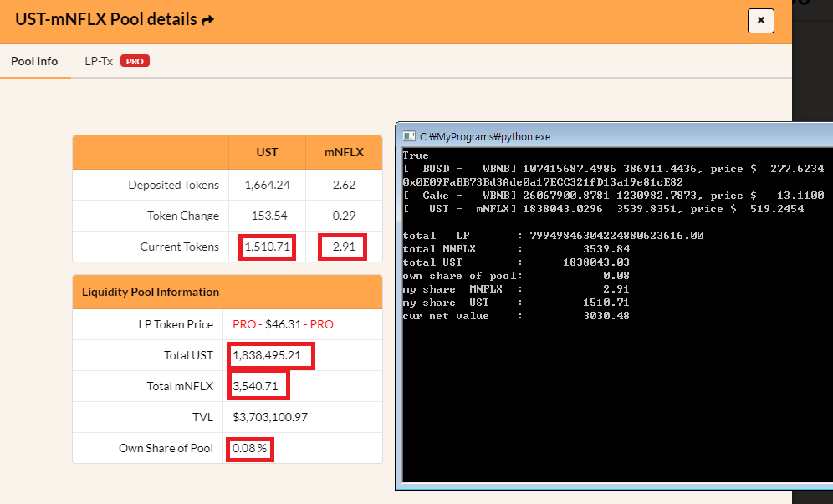Click the red PRO badge next to LP-Tx
Viewport: 833px width, 504px height.
click(135, 61)
